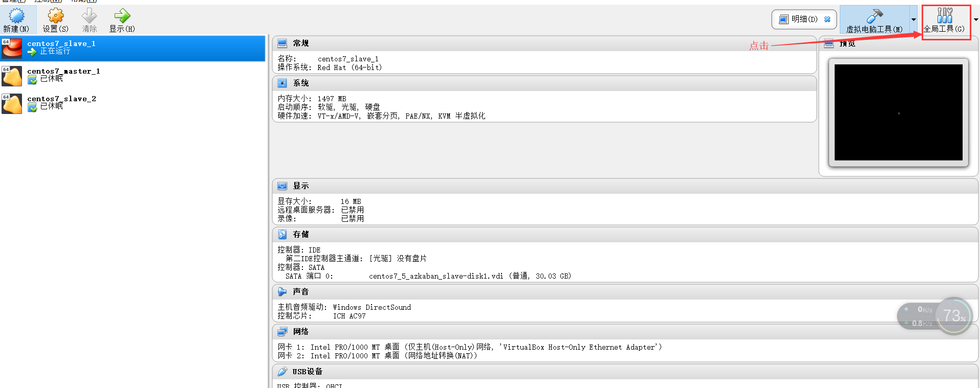980x388 pixels.
Task: Select the centos7_master_1 virtual machine
Action: (x=133, y=76)
